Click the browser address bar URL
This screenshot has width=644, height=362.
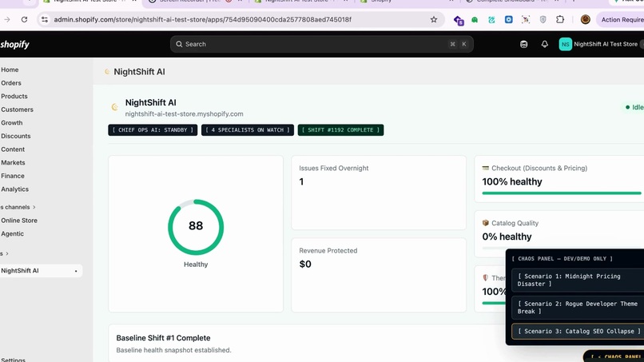[x=203, y=19]
